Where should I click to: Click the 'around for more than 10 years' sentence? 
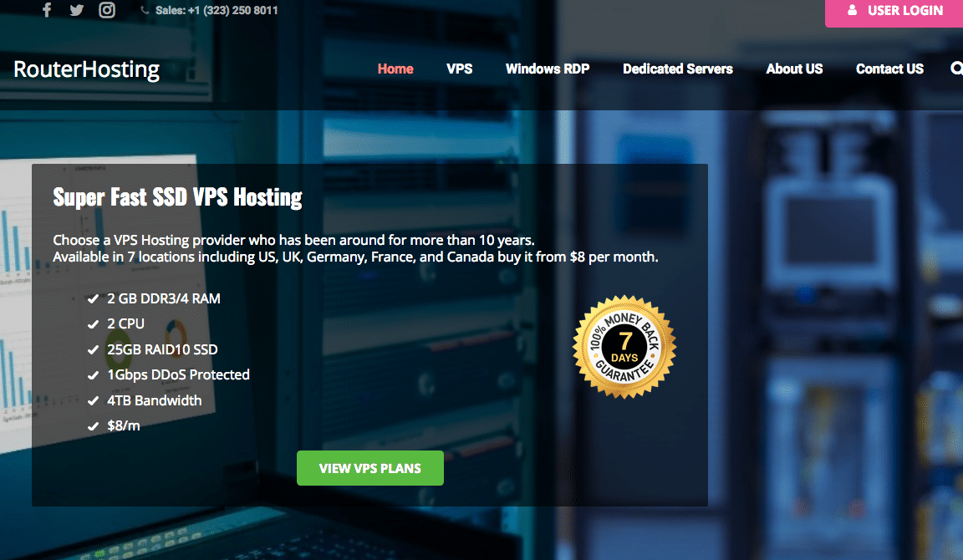point(293,240)
